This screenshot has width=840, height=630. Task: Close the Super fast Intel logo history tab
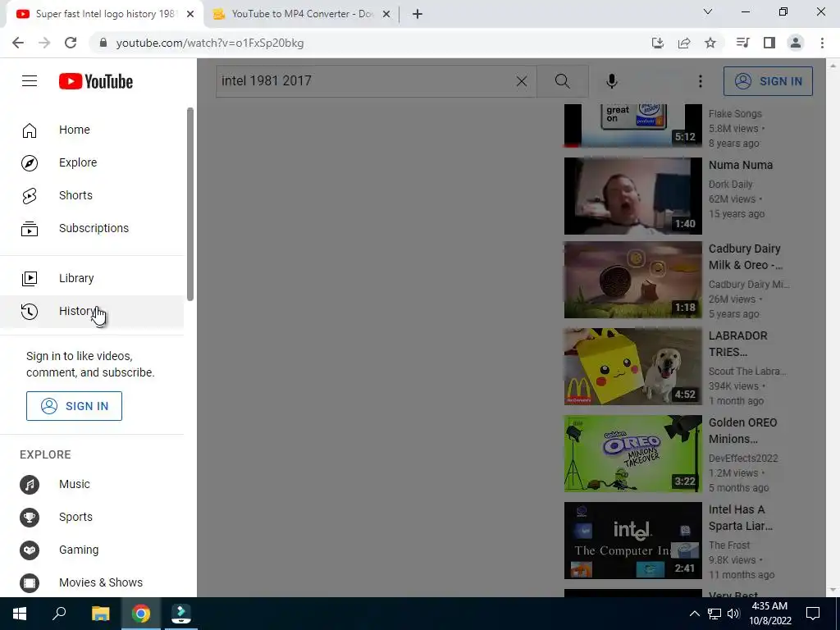tap(190, 15)
